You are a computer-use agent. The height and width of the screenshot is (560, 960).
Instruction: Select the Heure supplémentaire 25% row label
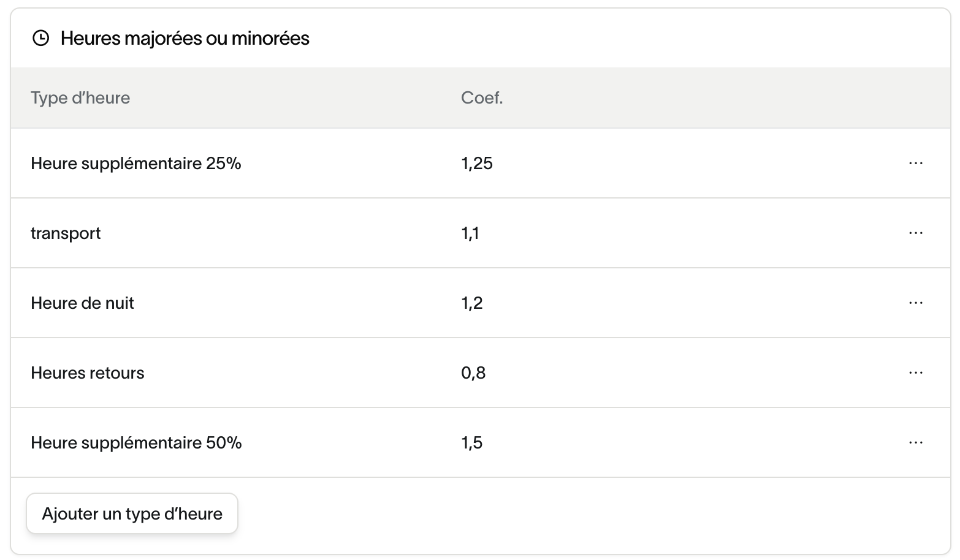(x=136, y=164)
